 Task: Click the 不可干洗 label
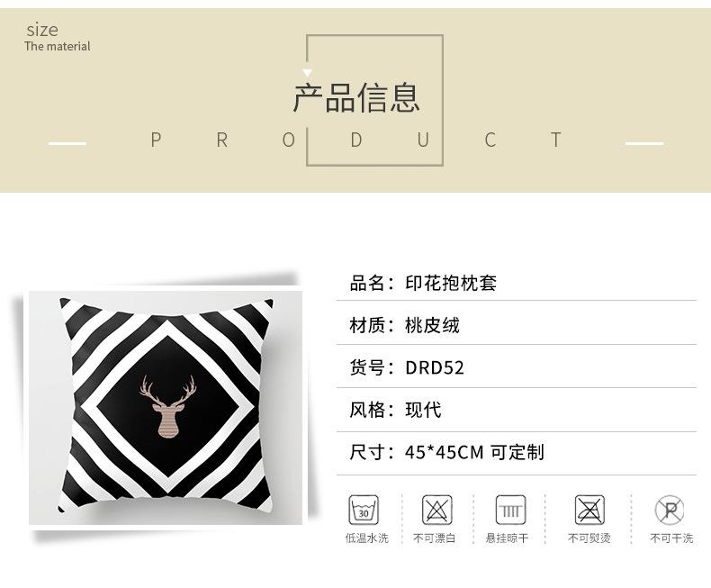671,538
